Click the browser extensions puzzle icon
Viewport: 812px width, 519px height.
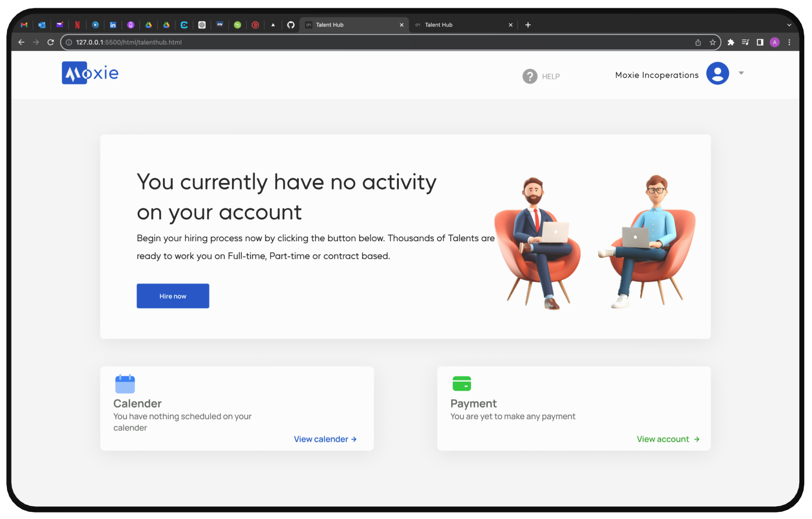tap(730, 41)
